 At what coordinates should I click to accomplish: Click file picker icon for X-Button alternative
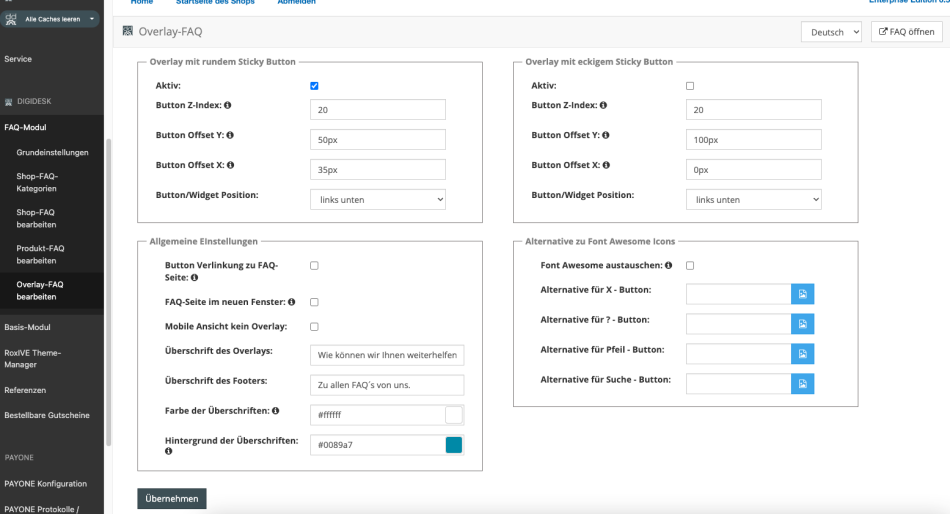pyautogui.click(x=803, y=293)
